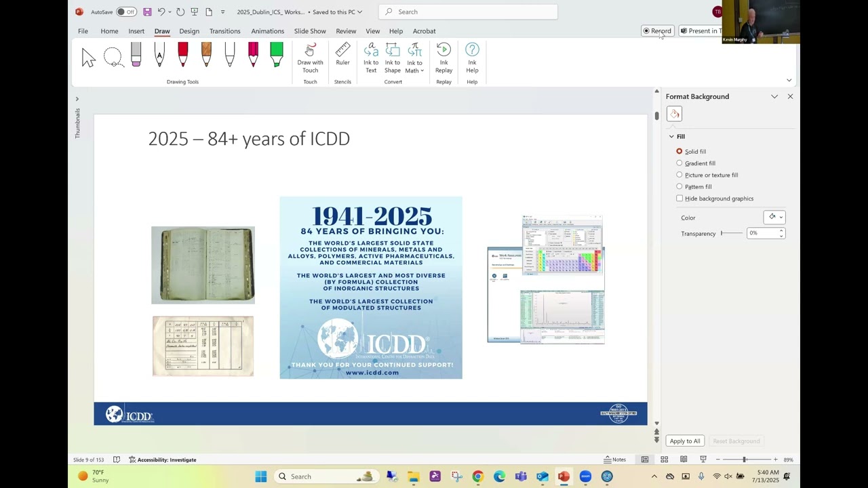Convert Ink to Shape
868x488 pixels.
[x=393, y=58]
